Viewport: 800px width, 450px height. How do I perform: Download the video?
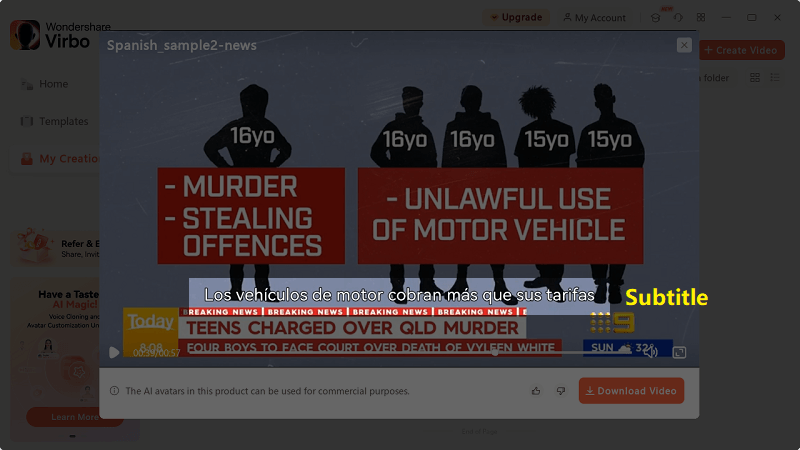click(631, 391)
